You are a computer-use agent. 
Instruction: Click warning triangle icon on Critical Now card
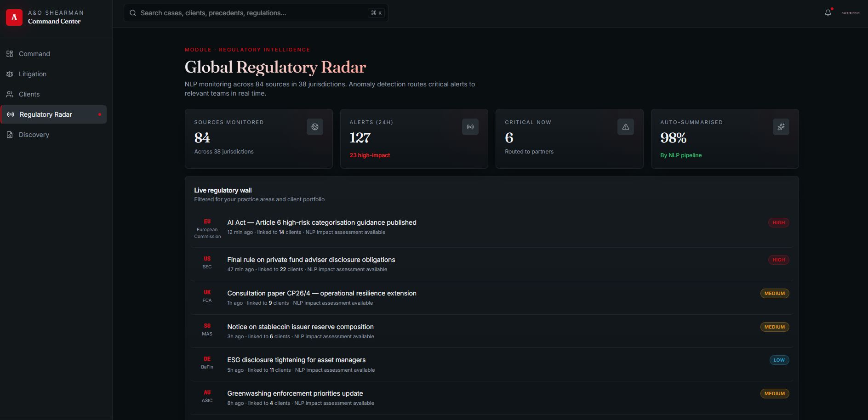click(626, 127)
